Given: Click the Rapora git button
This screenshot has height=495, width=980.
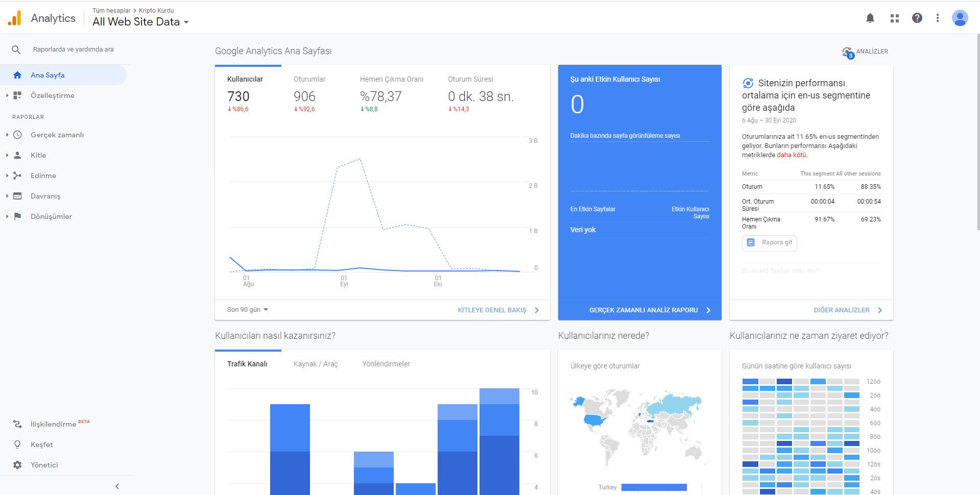Looking at the screenshot, I should click(x=769, y=242).
